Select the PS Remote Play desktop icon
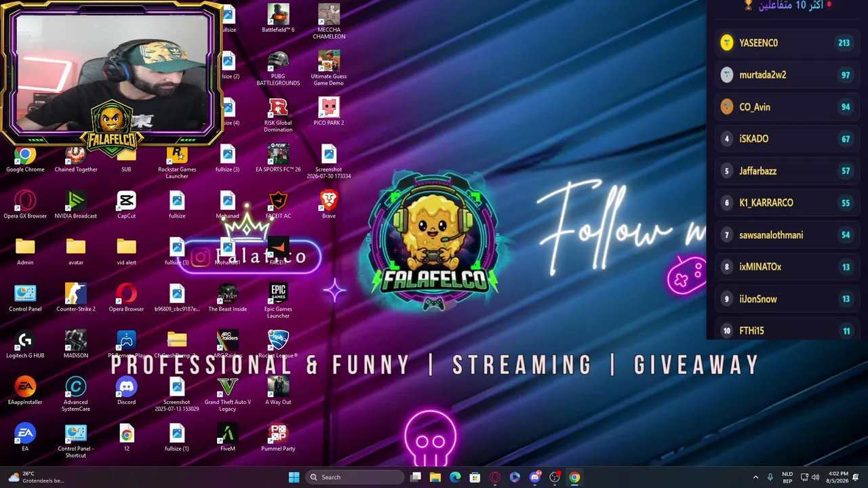Viewport: 868px width, 488px height. tap(126, 345)
